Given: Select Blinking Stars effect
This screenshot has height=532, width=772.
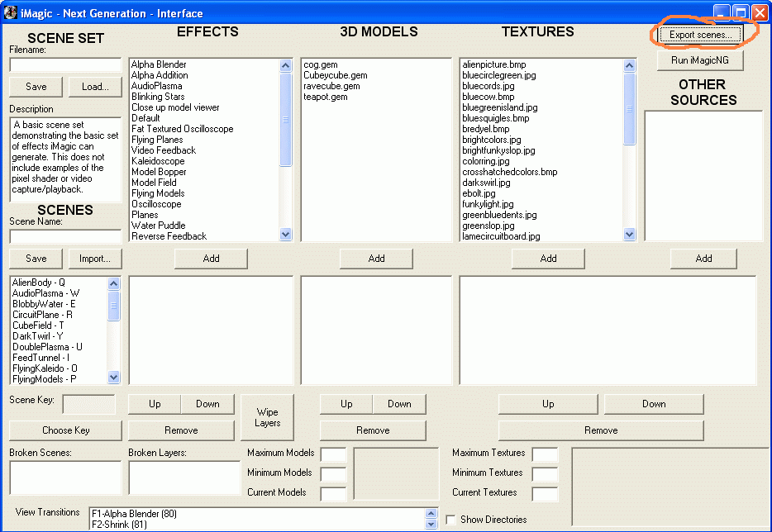Looking at the screenshot, I should tap(158, 97).
